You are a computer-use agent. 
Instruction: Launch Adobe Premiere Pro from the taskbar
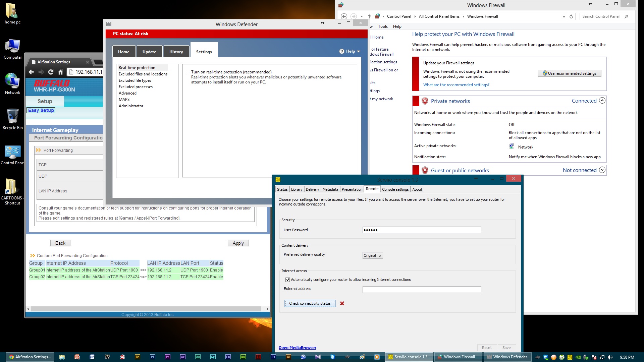[x=168, y=357]
